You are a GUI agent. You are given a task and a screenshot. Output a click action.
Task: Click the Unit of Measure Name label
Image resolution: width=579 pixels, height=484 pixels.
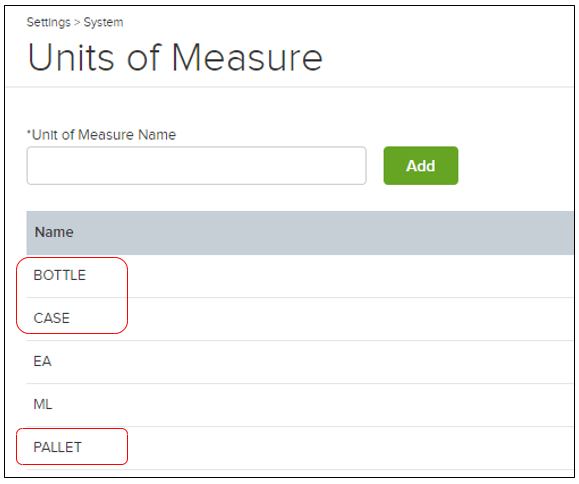(x=104, y=135)
